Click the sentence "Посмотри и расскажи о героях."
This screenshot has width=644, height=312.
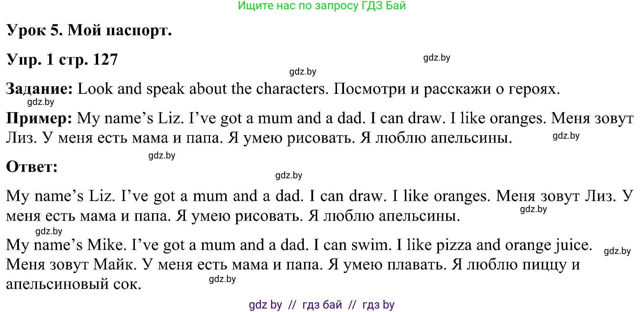(447, 89)
